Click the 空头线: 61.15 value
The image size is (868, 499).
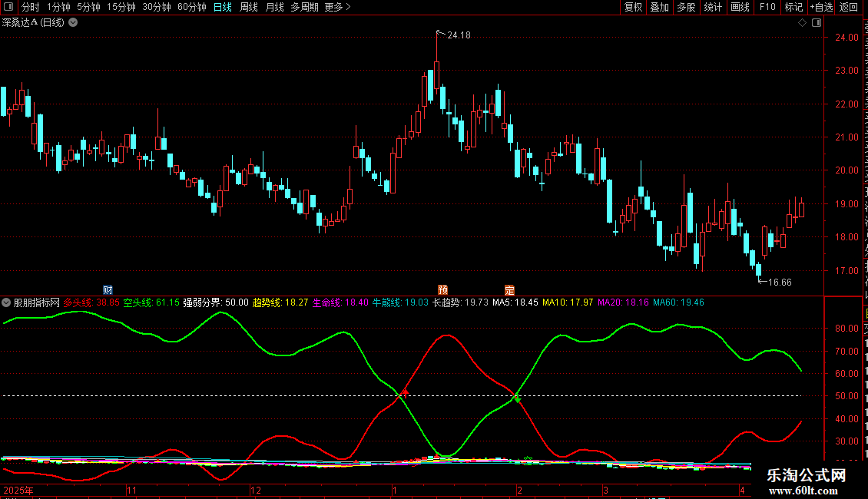[151, 302]
